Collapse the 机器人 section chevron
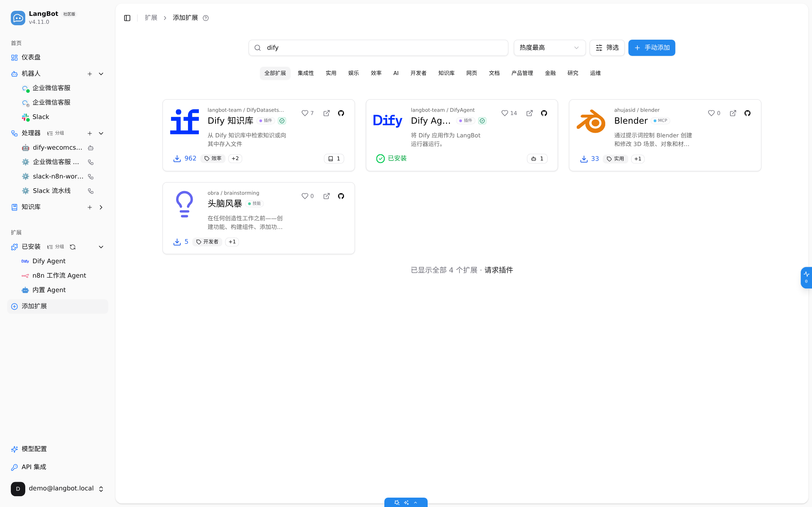 pyautogui.click(x=101, y=74)
